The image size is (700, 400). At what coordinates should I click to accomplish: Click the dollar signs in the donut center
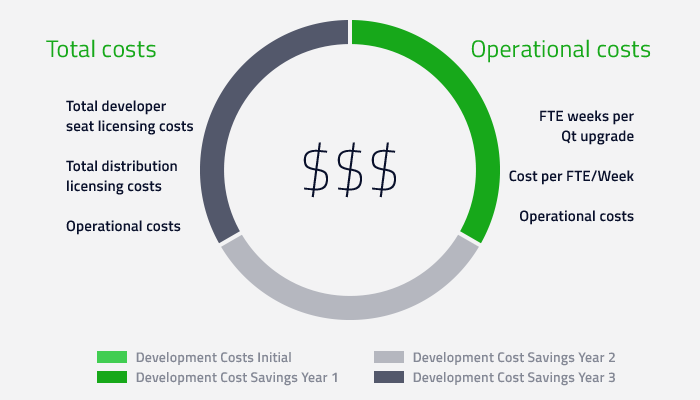[350, 169]
